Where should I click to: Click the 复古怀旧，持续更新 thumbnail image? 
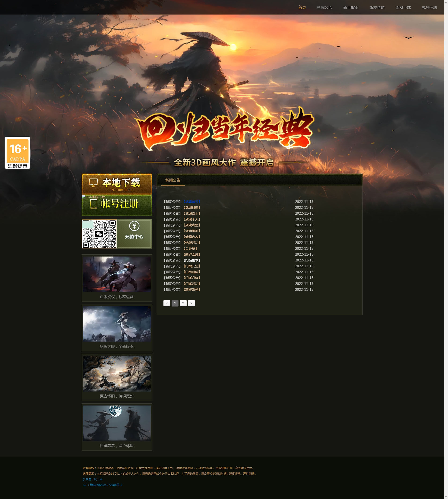click(117, 374)
